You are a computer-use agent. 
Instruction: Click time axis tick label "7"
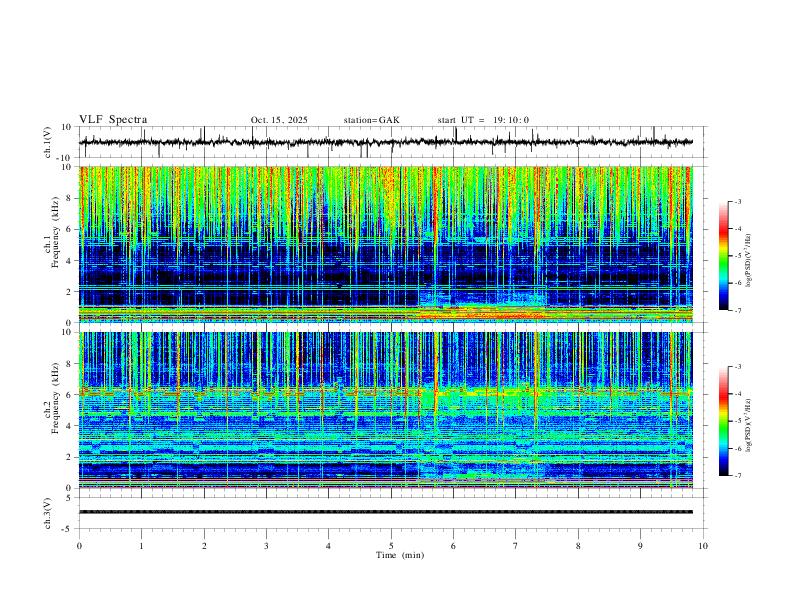point(516,546)
